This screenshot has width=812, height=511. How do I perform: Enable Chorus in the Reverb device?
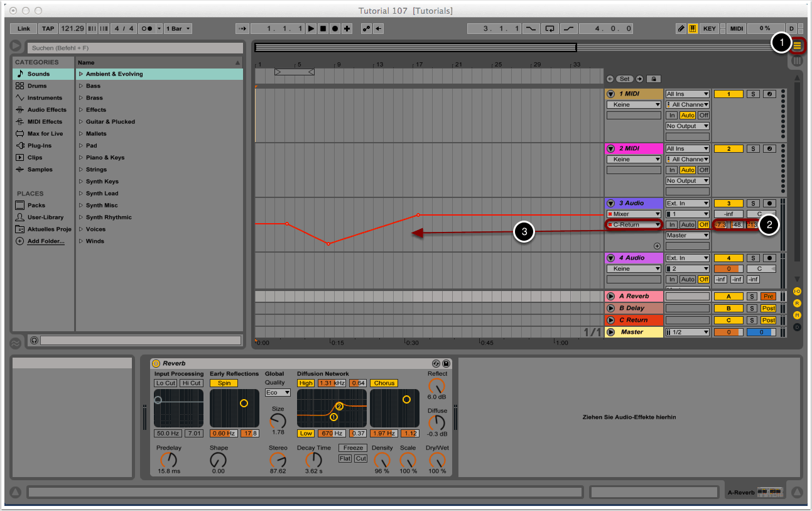point(384,383)
